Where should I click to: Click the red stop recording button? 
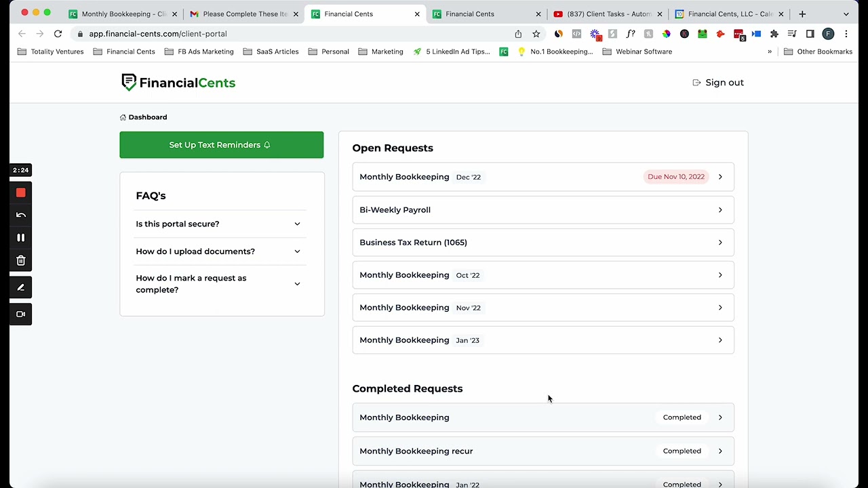tap(20, 193)
